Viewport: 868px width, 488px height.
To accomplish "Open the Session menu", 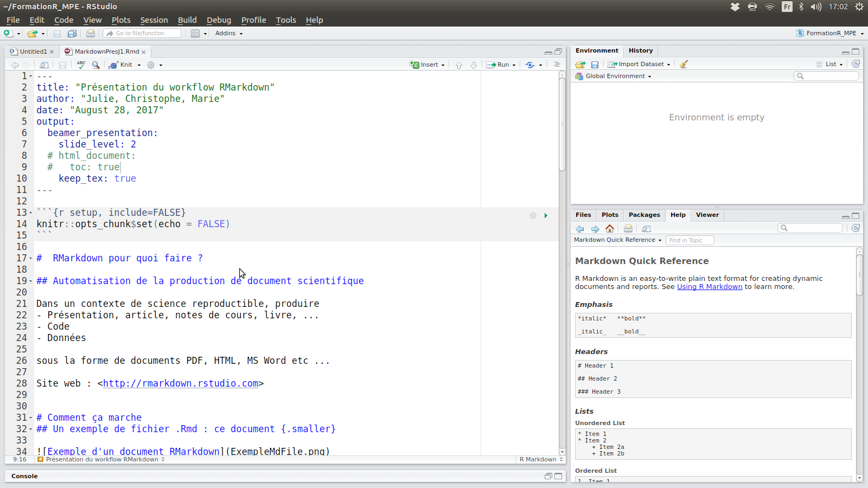I will pyautogui.click(x=154, y=20).
